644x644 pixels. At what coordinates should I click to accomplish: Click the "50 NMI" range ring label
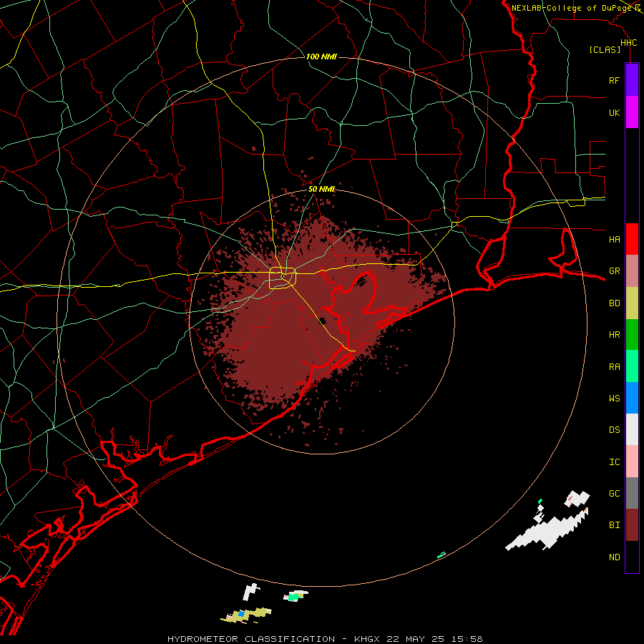(x=321, y=189)
